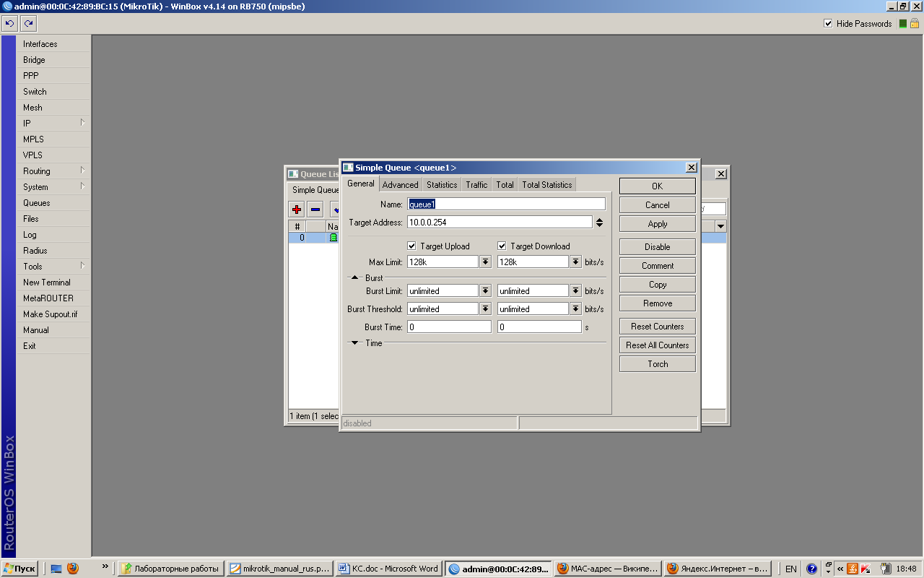Click the Queue List window title icon
This screenshot has height=578, width=924.
tap(293, 174)
